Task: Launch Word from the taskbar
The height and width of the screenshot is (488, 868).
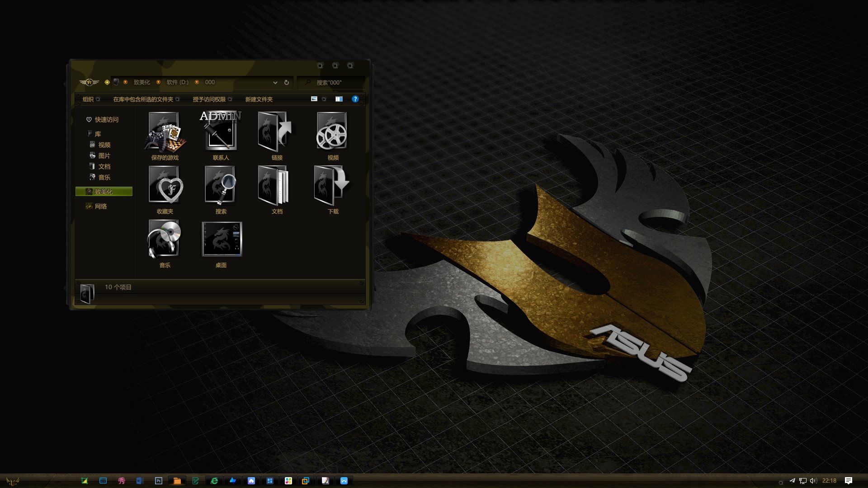Action: click(140, 481)
